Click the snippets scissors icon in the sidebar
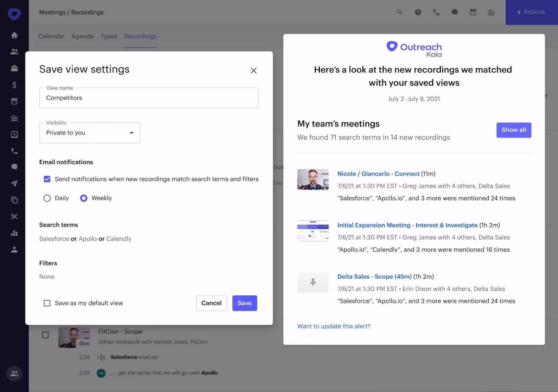The height and width of the screenshot is (392, 558). 14,216
